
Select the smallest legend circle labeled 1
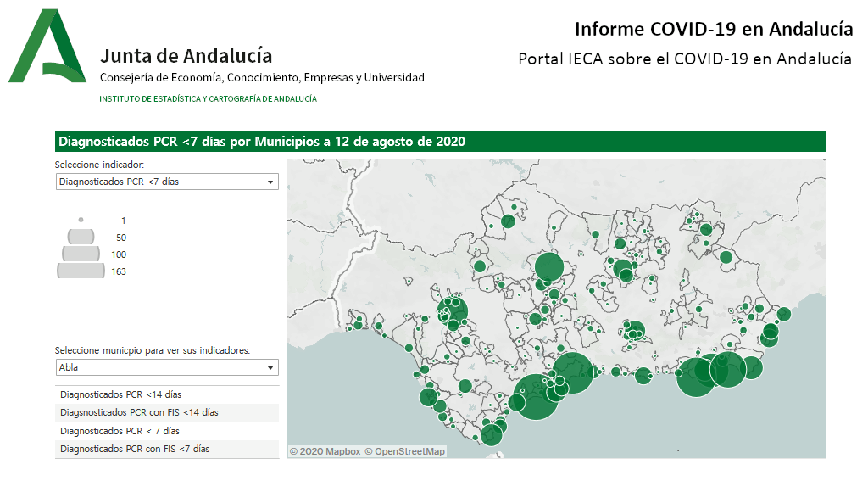(x=81, y=220)
